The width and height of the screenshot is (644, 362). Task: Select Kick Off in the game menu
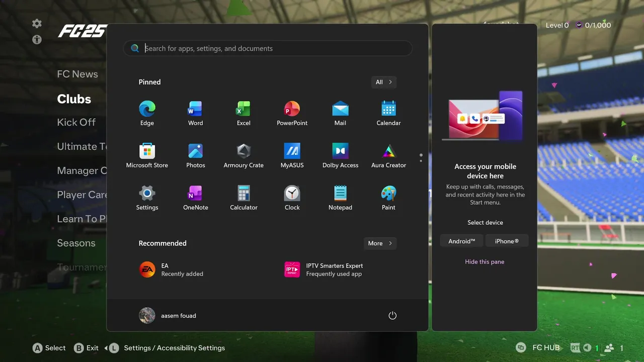[x=76, y=122]
